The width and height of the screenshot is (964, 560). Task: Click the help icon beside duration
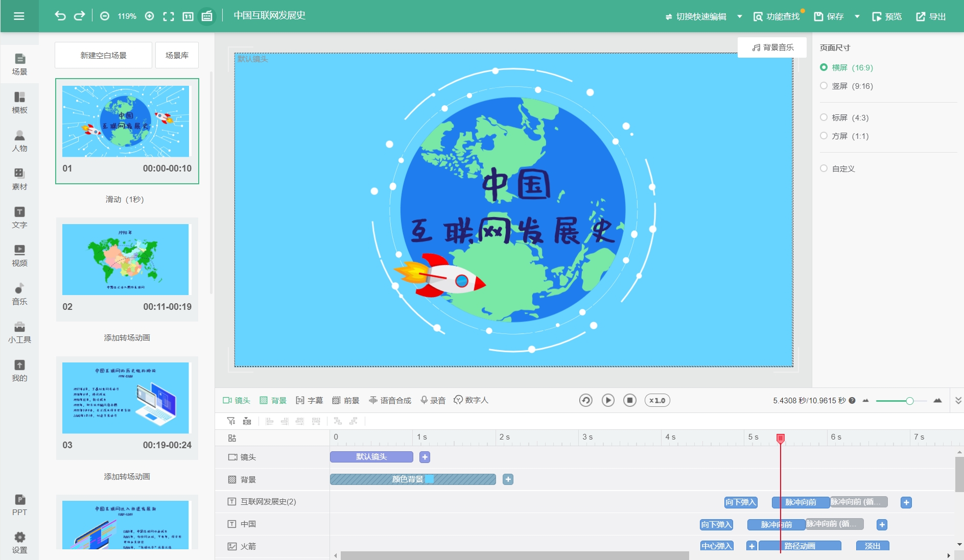(852, 401)
